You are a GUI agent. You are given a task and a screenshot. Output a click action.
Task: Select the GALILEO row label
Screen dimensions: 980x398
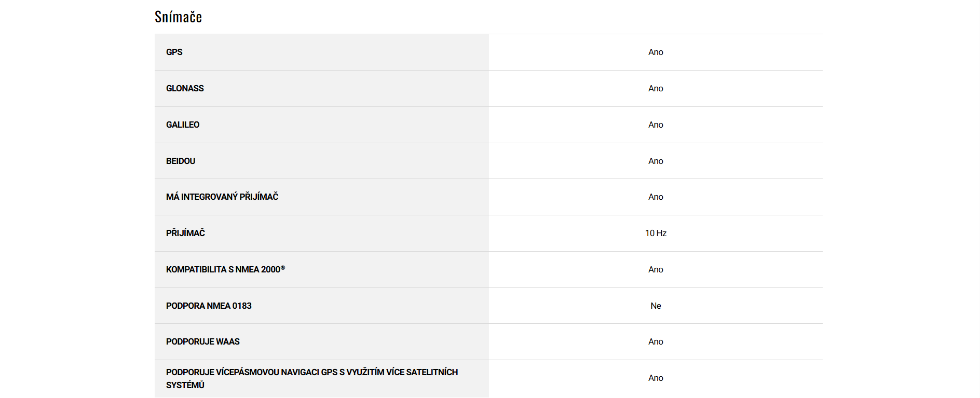[183, 125]
